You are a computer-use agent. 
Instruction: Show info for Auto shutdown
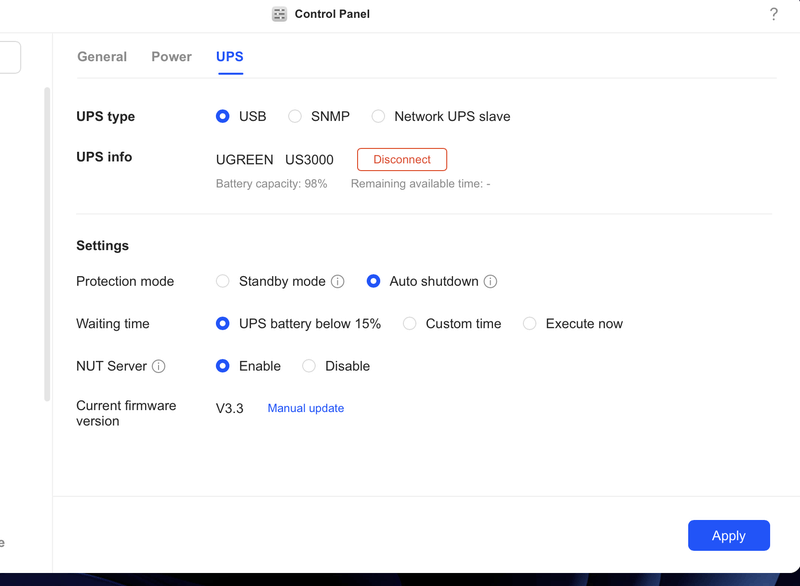pyautogui.click(x=490, y=282)
